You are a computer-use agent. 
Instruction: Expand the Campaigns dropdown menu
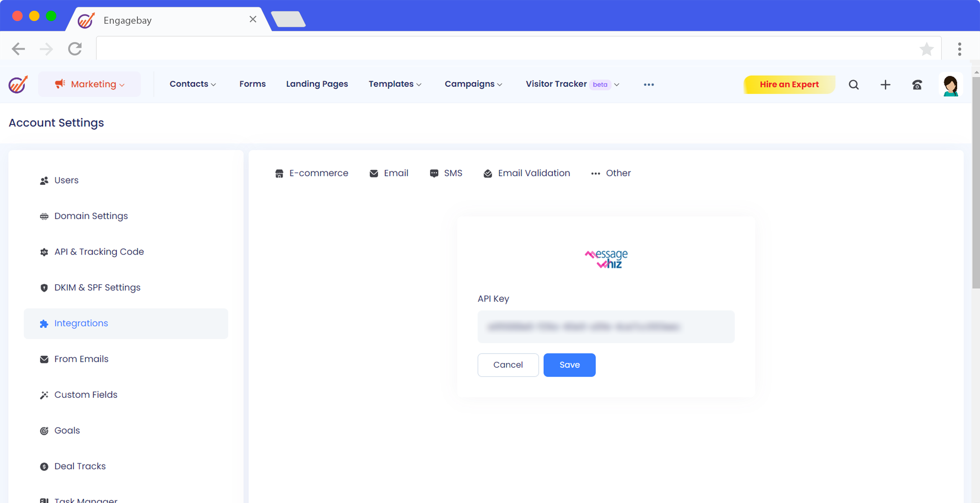point(473,84)
